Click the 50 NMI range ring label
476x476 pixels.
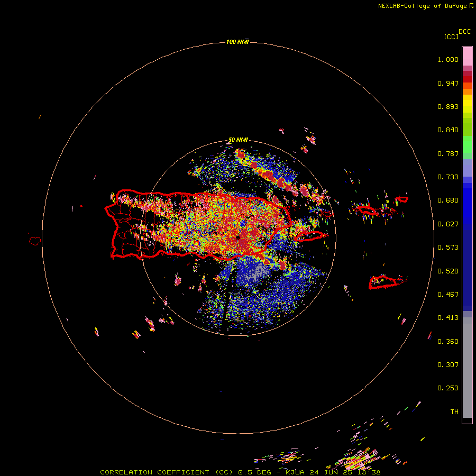(x=238, y=140)
